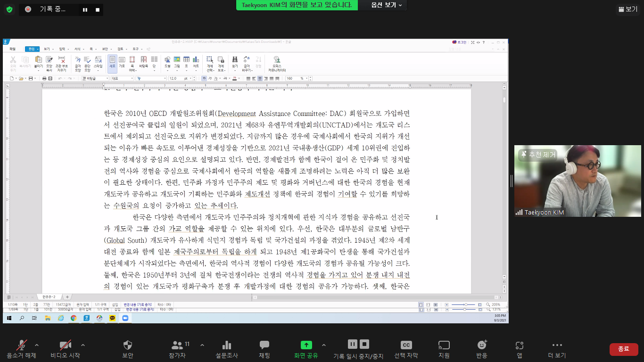Select landscape orientation (가로) icon

pyautogui.click(x=122, y=61)
